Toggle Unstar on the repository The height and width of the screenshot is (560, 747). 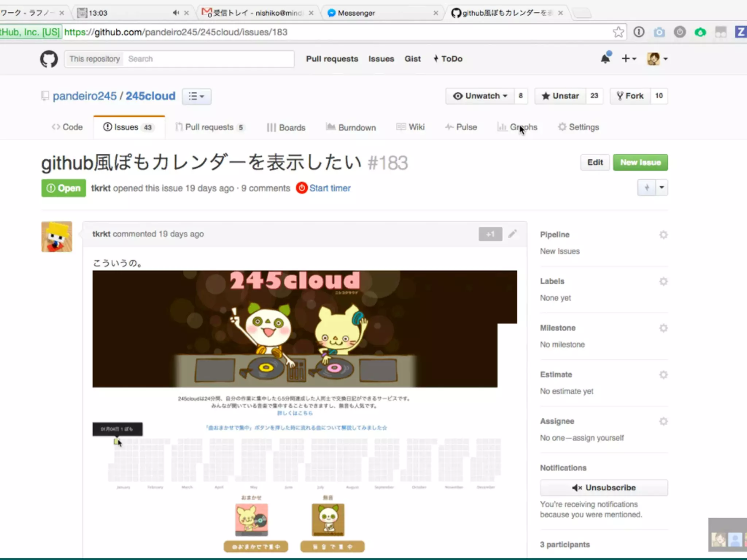coord(560,96)
